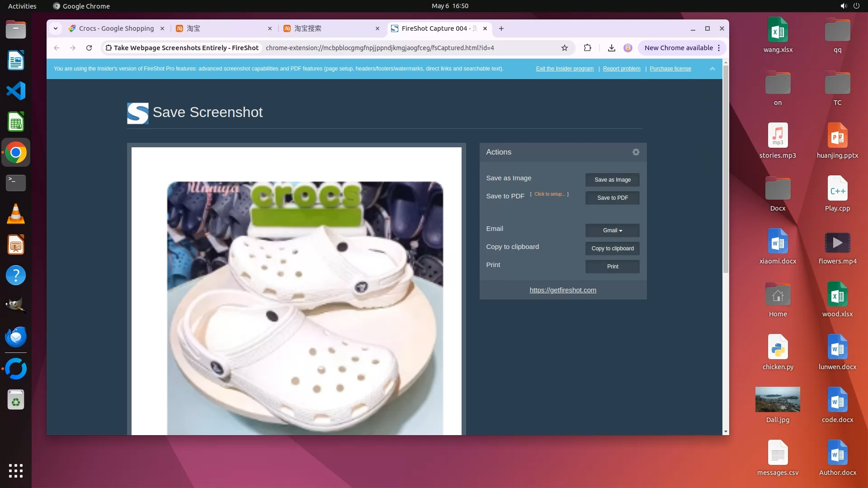
Task: Click the Save to PDF button
Action: pyautogui.click(x=612, y=198)
